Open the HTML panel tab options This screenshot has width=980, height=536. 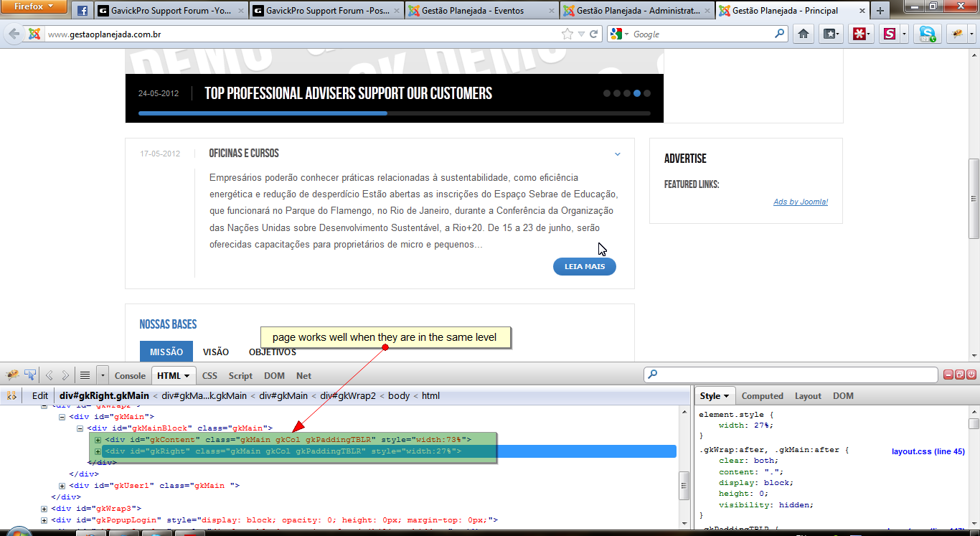[x=187, y=375]
